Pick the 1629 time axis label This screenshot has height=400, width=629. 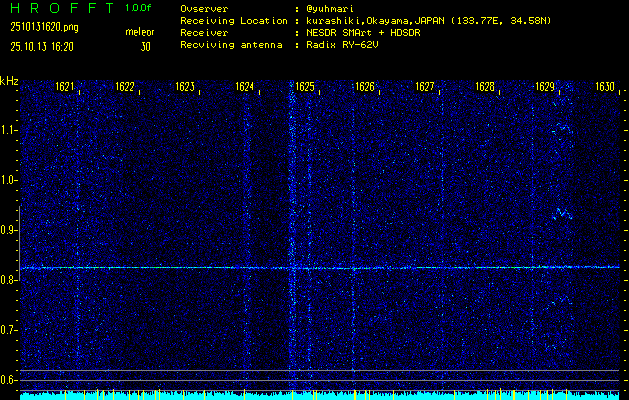click(545, 87)
